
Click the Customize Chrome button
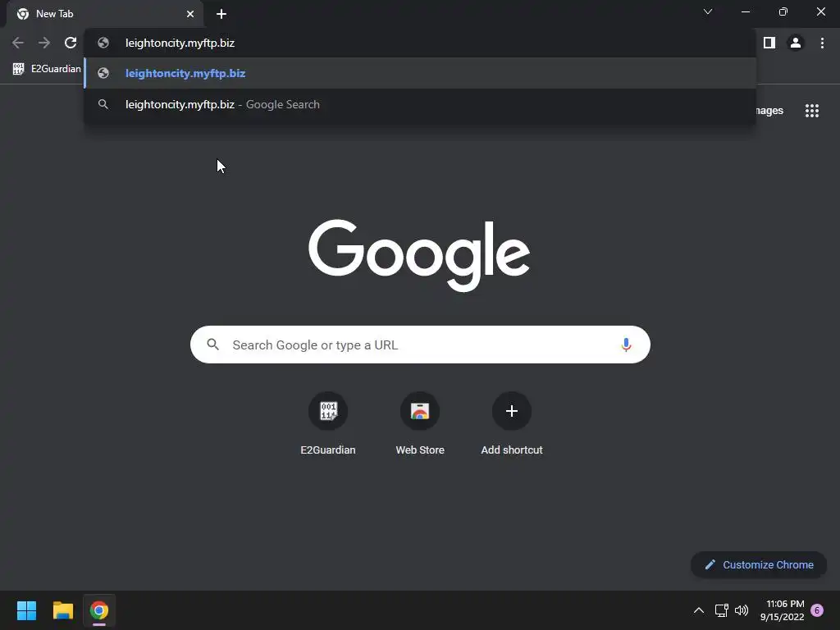coord(759,564)
